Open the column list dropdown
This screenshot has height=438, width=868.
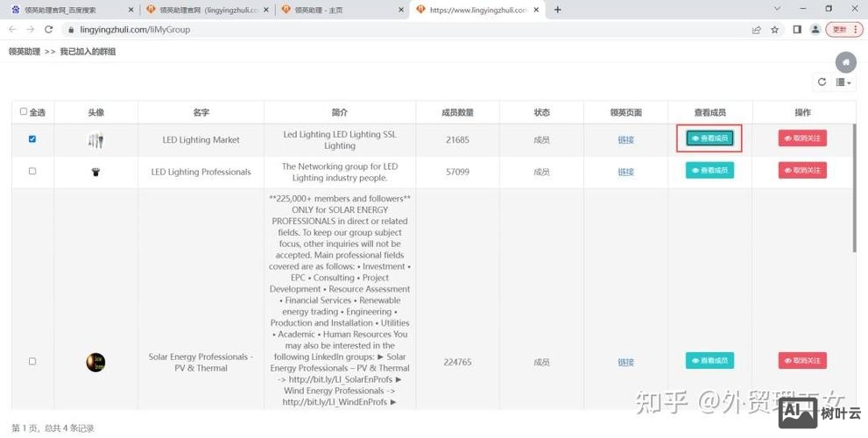coord(843,82)
